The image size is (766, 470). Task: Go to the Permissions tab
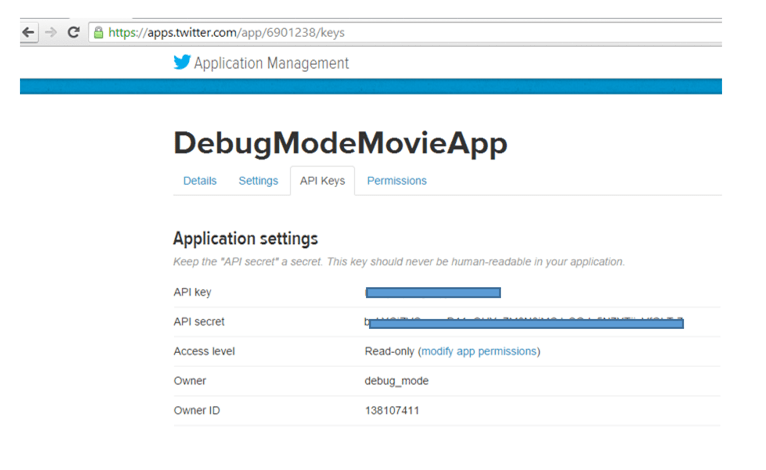[x=396, y=181]
